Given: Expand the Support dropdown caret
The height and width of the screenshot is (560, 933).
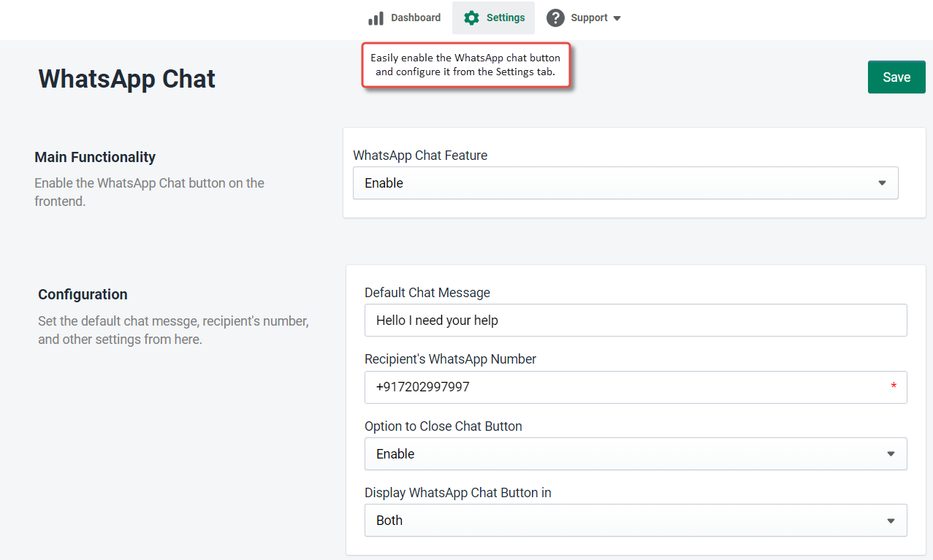Looking at the screenshot, I should point(617,19).
